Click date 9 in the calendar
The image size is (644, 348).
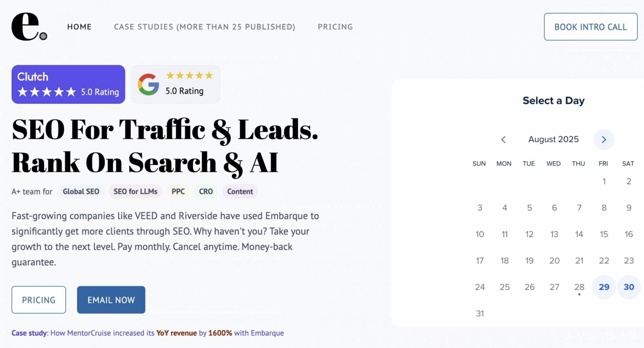(629, 208)
